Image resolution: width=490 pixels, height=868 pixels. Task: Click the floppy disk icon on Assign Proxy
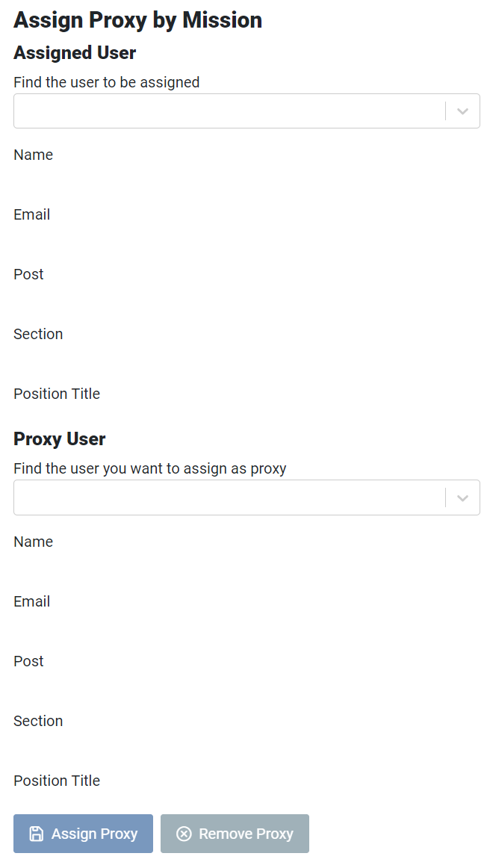[x=36, y=834]
